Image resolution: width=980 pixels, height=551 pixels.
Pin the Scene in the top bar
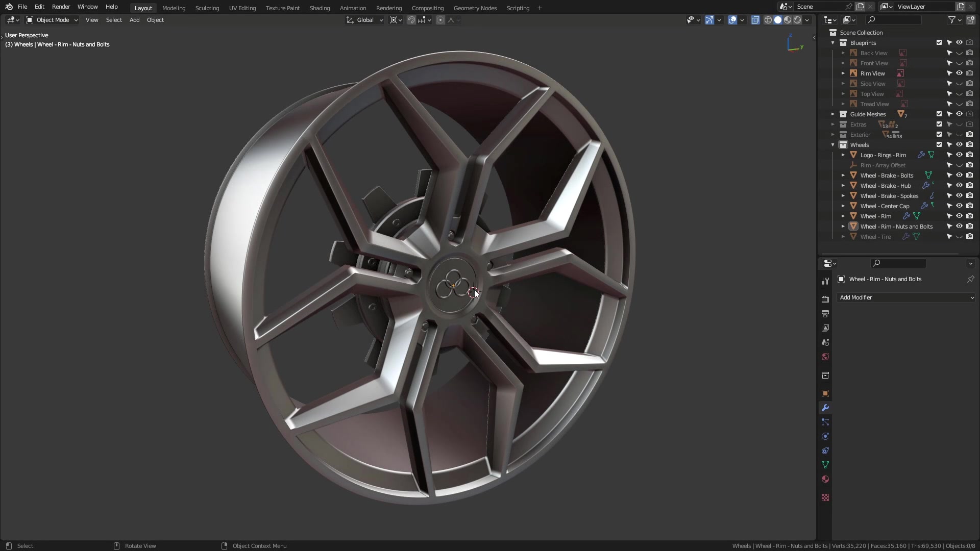(849, 7)
